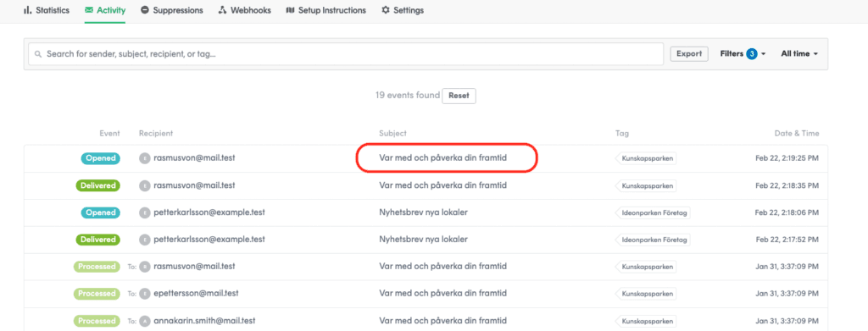Click petterkarlsson@example.test in the Delivered row

coord(209,240)
